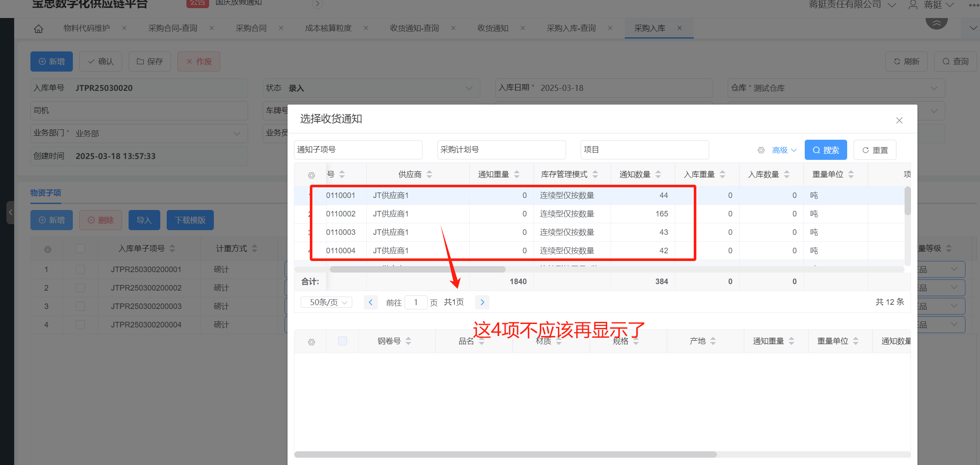Screen dimensions: 980x465
Task: Sort by 入库数量 column
Action: 787,174
